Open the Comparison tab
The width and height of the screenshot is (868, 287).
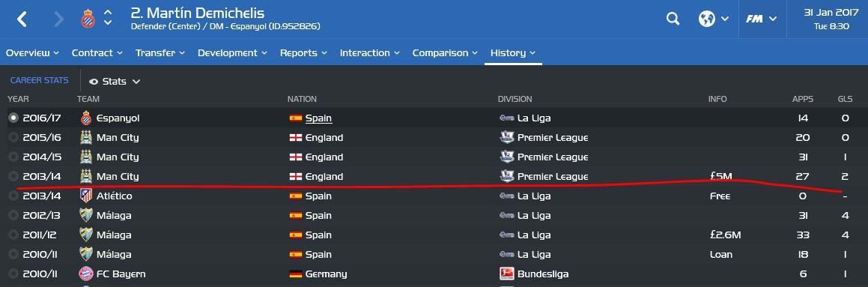pos(445,52)
